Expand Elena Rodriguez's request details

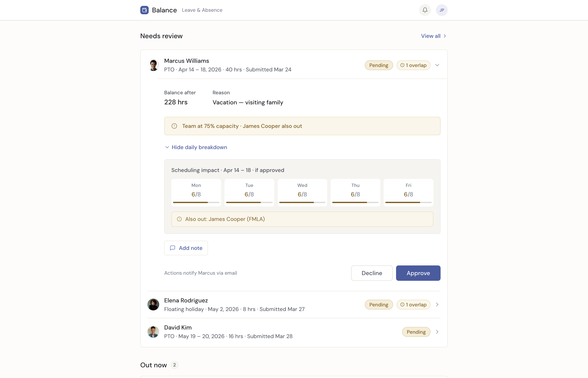437,304
